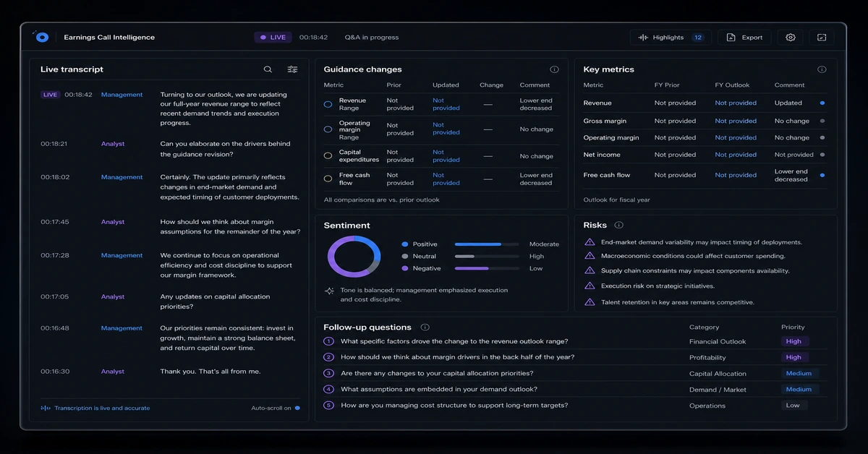Screen dimensions: 868x454
Task: Click the Earnings Call Intelligence logo icon
Action: coord(41,37)
